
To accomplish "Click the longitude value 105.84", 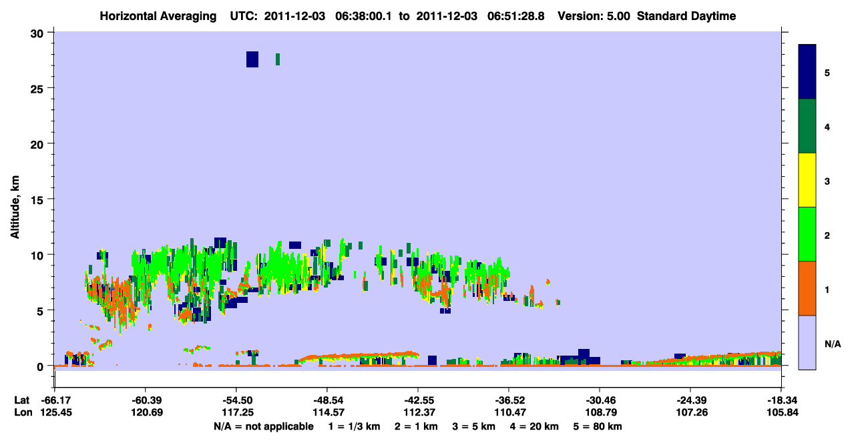I will (x=781, y=412).
